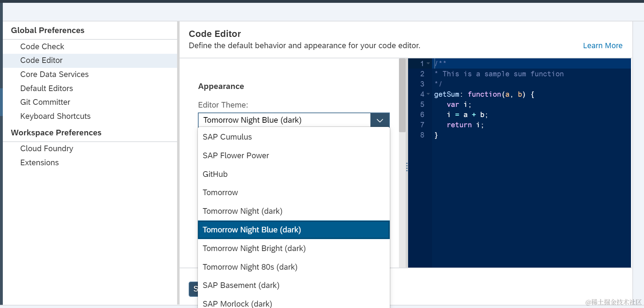This screenshot has width=644, height=308.
Task: Choose Tomorrow Night Blue (dark) option
Action: click(294, 230)
